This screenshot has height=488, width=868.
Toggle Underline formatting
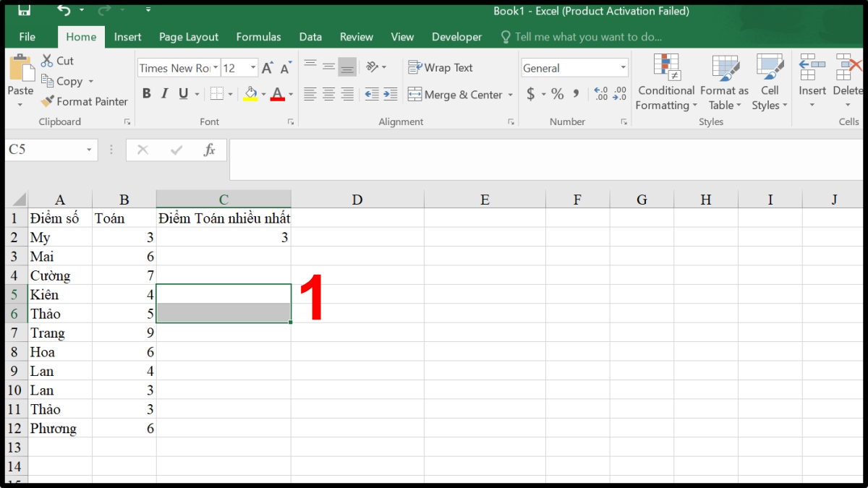pyautogui.click(x=183, y=94)
